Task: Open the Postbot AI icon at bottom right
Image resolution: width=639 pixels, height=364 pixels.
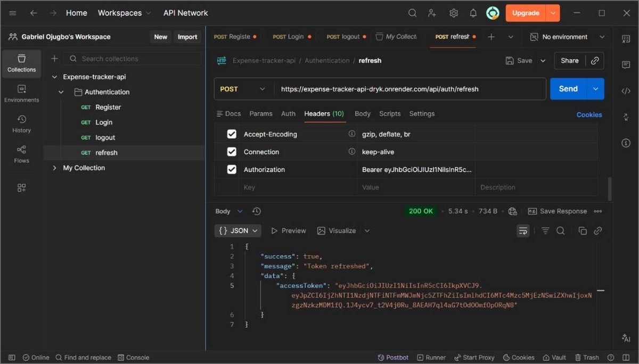Action: pos(626,338)
